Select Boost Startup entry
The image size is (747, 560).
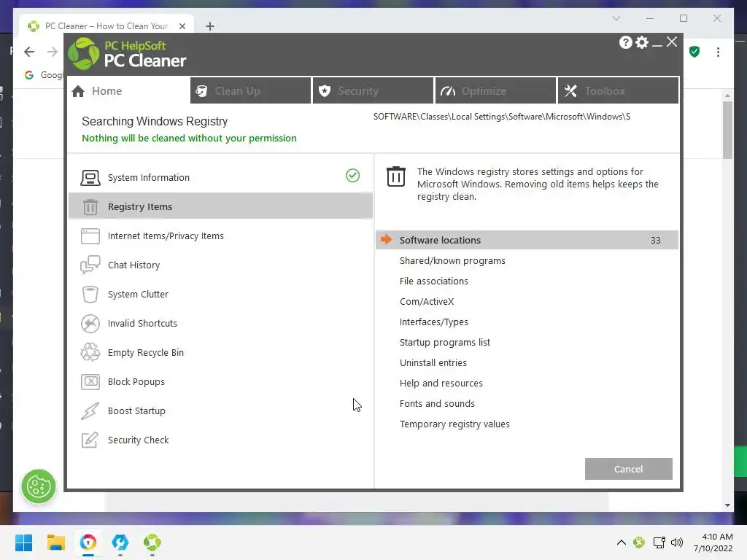pos(220,411)
